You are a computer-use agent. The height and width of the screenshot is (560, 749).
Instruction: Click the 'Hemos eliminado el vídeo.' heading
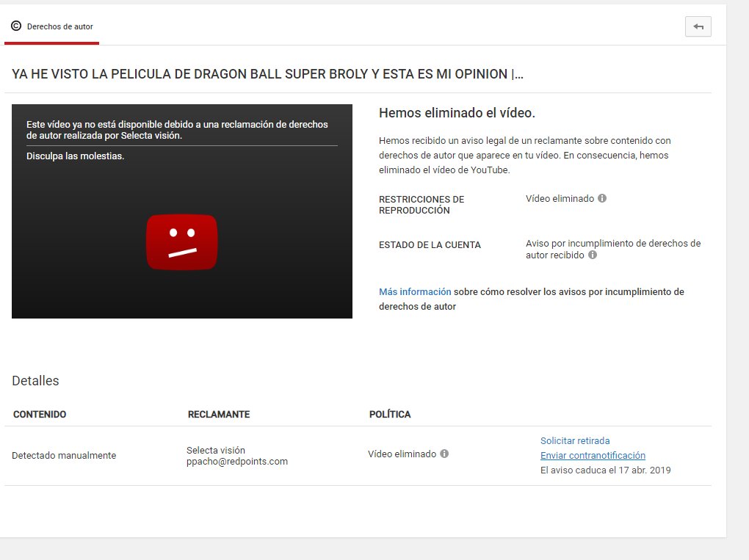click(x=457, y=113)
